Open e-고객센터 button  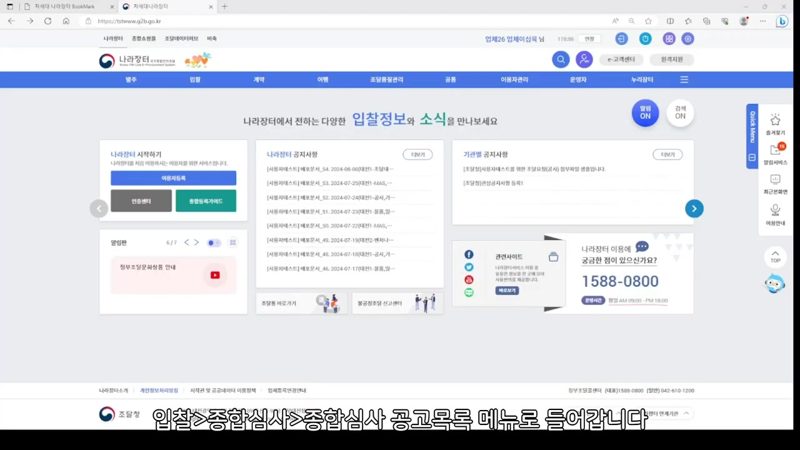(621, 60)
